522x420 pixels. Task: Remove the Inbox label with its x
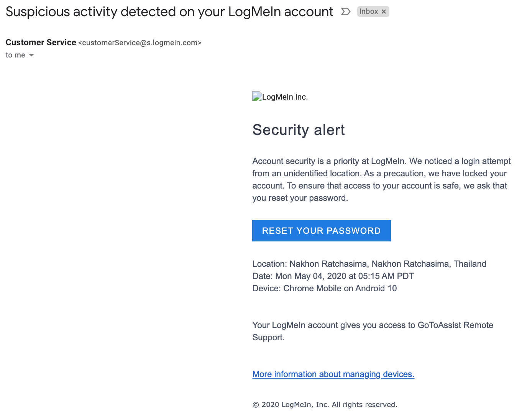pyautogui.click(x=384, y=12)
